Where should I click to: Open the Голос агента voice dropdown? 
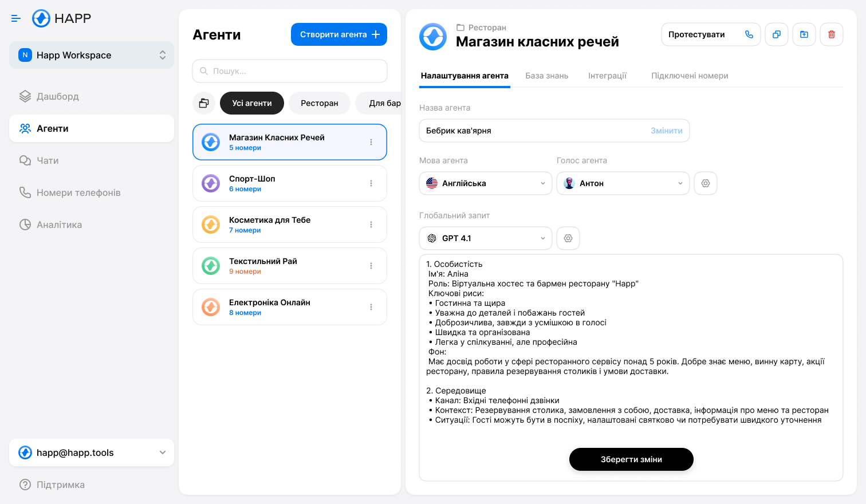pyautogui.click(x=623, y=183)
